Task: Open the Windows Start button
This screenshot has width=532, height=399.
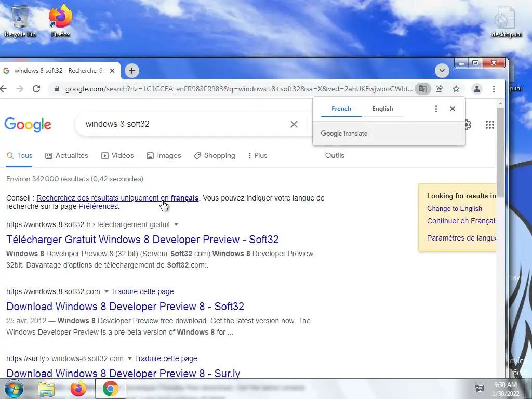Action: click(x=13, y=389)
